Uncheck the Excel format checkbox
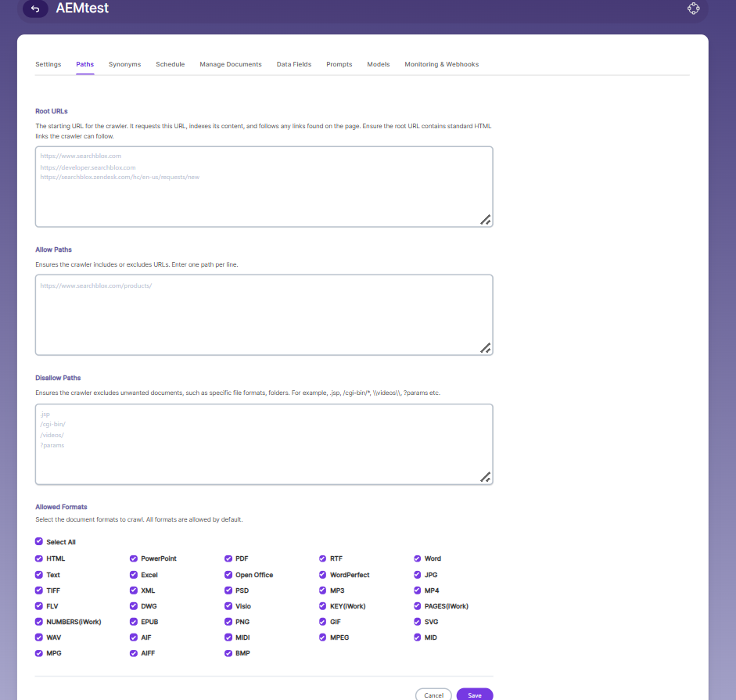Screen dimensions: 736x700 pyautogui.click(x=134, y=575)
